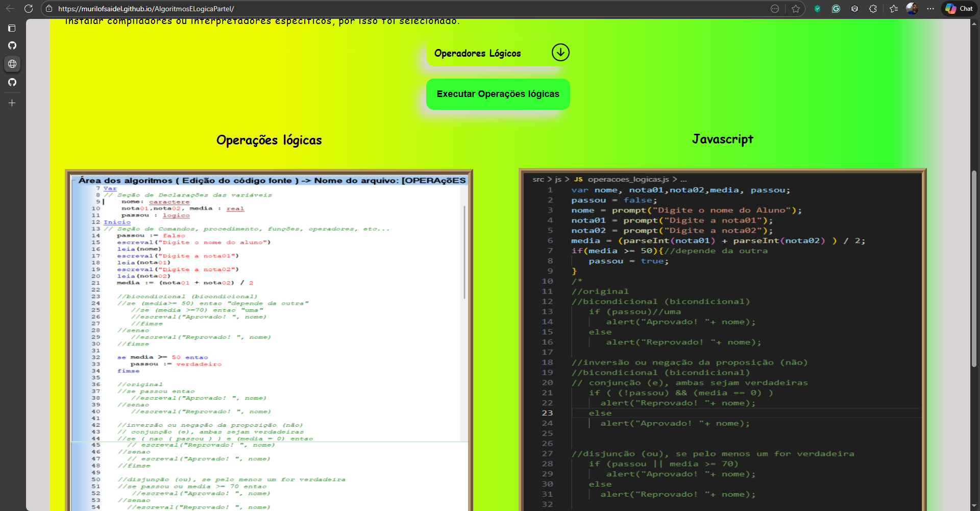
Task: Click Executar Operações lógicas button
Action: pos(498,94)
